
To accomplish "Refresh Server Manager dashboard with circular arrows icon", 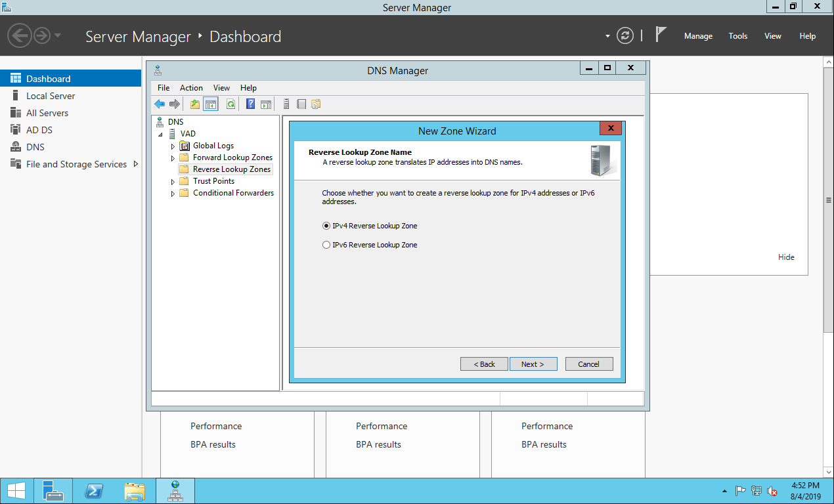I will click(625, 36).
